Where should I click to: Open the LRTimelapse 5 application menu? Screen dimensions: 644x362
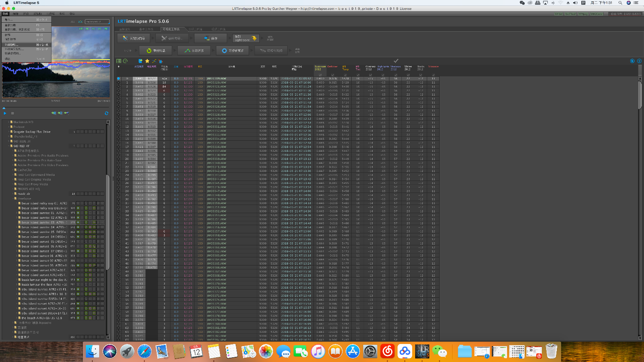26,3
